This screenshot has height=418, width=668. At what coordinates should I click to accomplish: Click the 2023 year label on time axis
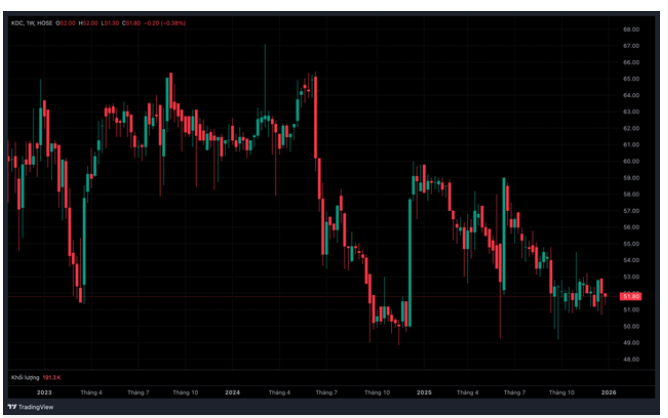coord(44,392)
